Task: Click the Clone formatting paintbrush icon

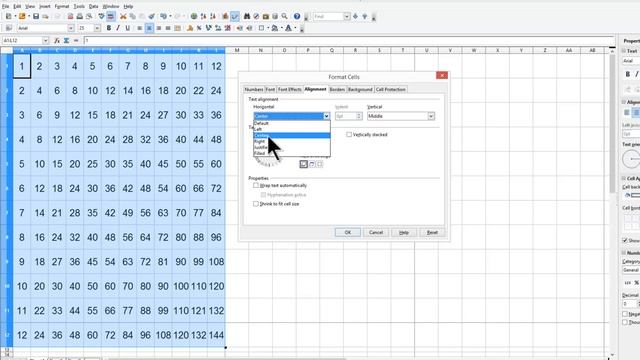Action: [151, 16]
